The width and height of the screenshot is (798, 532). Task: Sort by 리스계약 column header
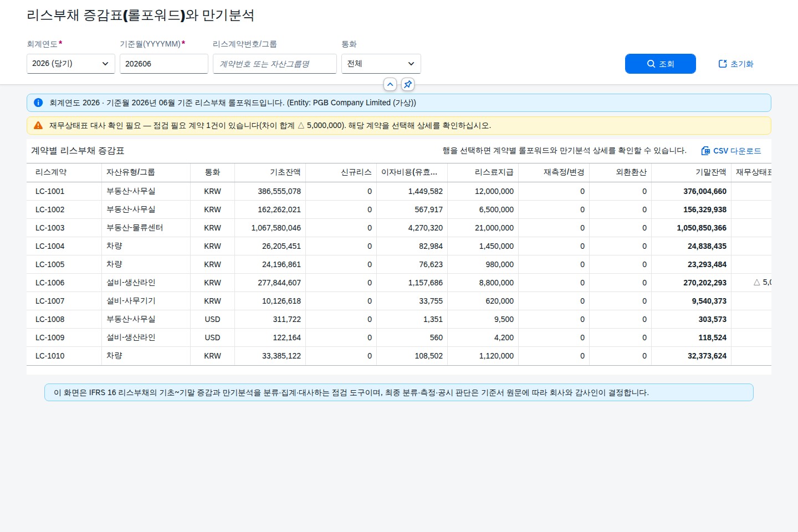(x=64, y=172)
